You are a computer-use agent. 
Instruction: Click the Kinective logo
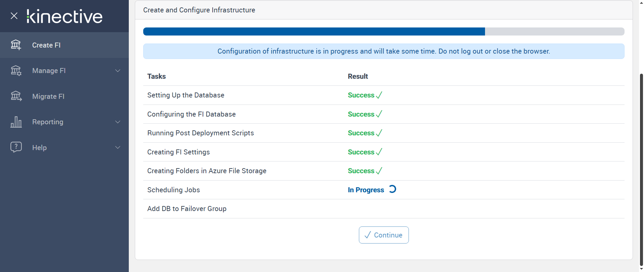point(65,16)
